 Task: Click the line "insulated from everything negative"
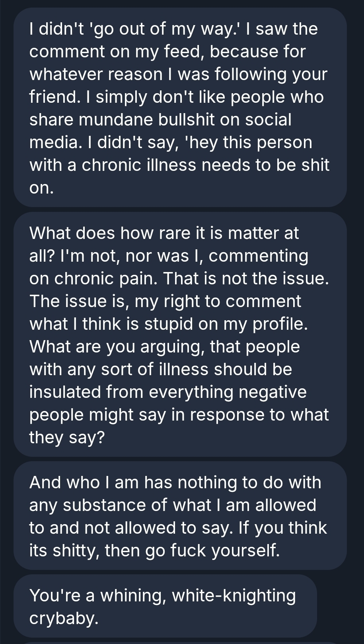tap(168, 392)
